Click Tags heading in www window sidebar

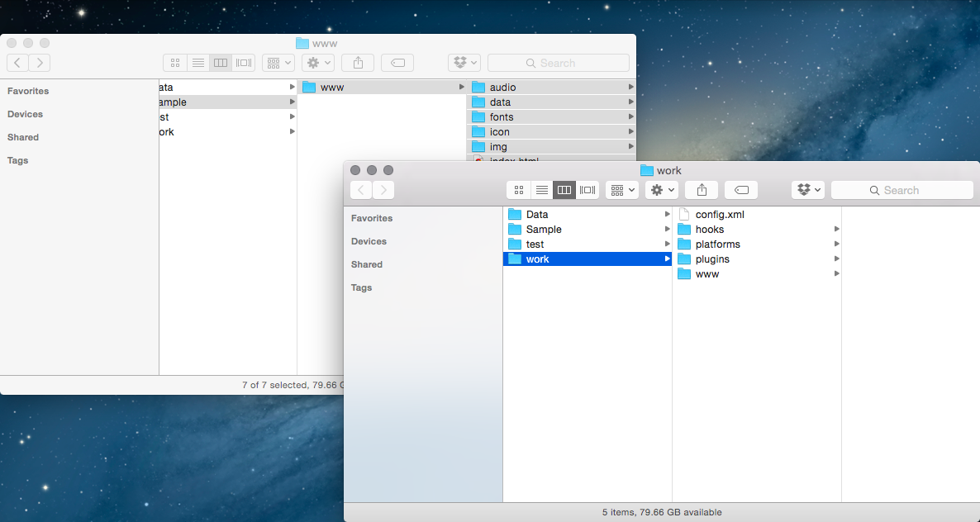point(17,160)
